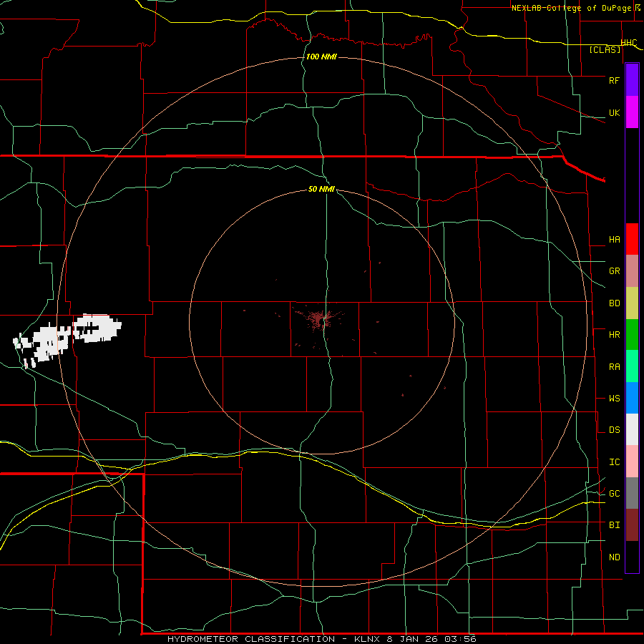
Task: Click the 03:56 timestamp
Action: (459, 639)
